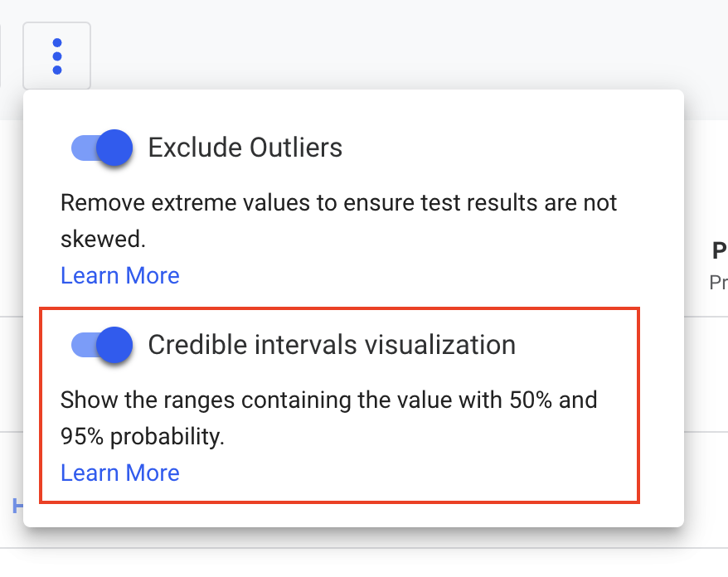Screen dimensions: 728x577
Task: Click the blank area below the popup
Action: click(353, 563)
